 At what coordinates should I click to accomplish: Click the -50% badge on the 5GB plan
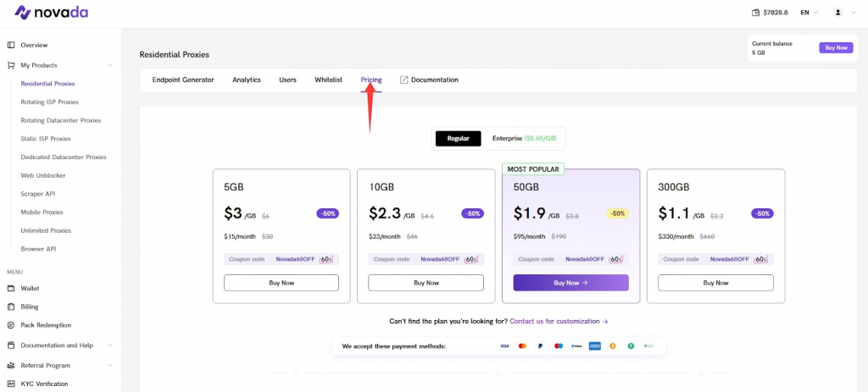[328, 213]
